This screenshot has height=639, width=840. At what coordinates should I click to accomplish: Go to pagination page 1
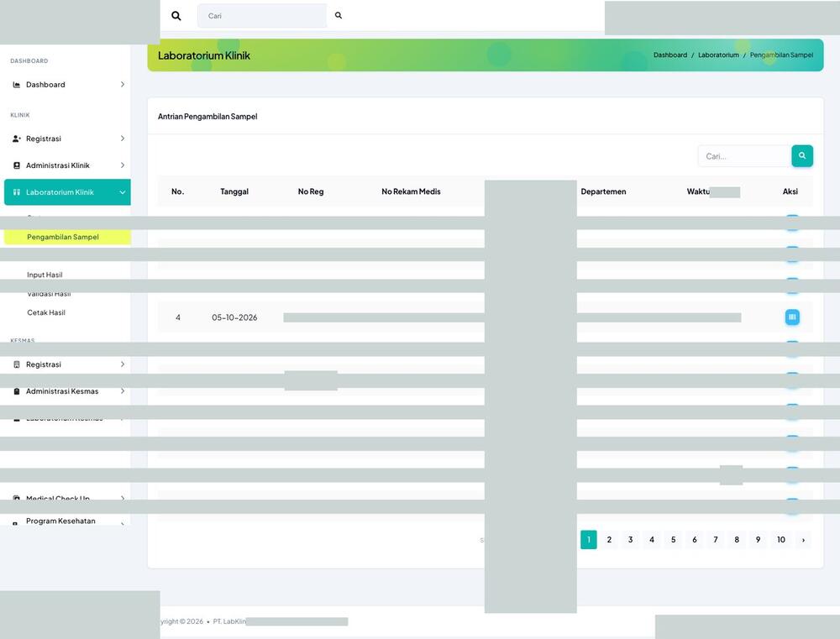click(x=588, y=539)
